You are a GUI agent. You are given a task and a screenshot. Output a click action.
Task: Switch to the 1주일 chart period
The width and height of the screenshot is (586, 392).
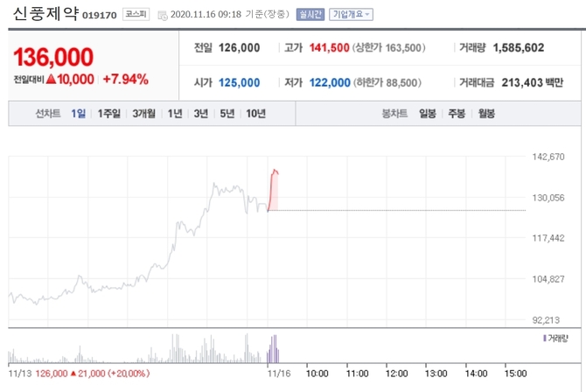pos(109,114)
